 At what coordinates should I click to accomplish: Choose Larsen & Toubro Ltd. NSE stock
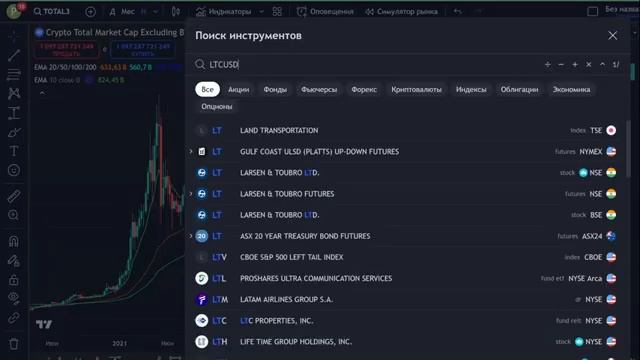406,173
